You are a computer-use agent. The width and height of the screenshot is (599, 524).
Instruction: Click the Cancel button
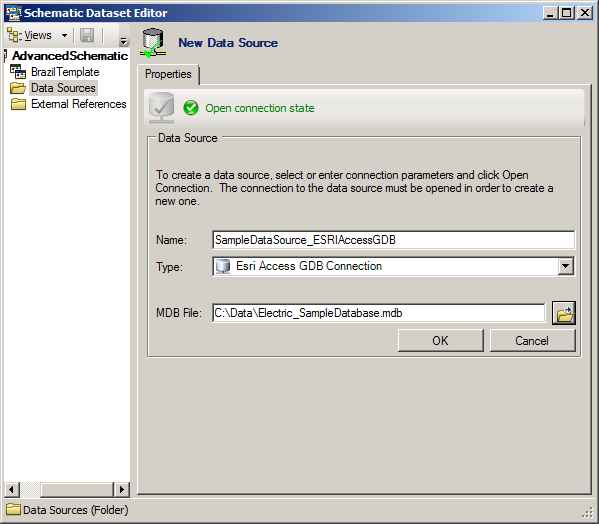[x=532, y=340]
